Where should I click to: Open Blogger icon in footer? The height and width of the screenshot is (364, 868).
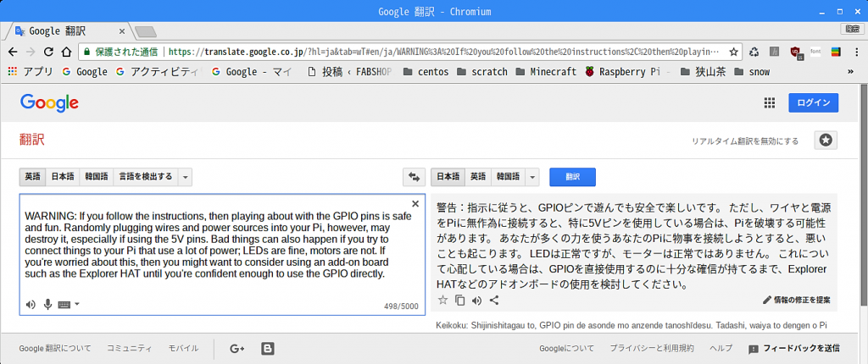point(268,349)
